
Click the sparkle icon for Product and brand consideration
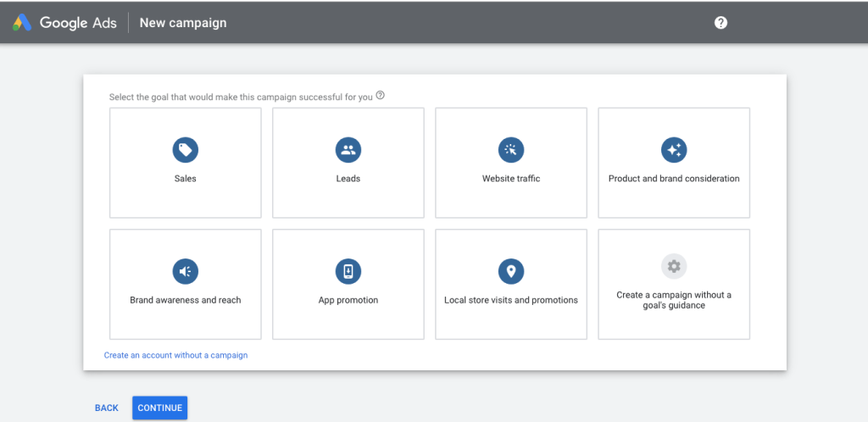pos(674,150)
